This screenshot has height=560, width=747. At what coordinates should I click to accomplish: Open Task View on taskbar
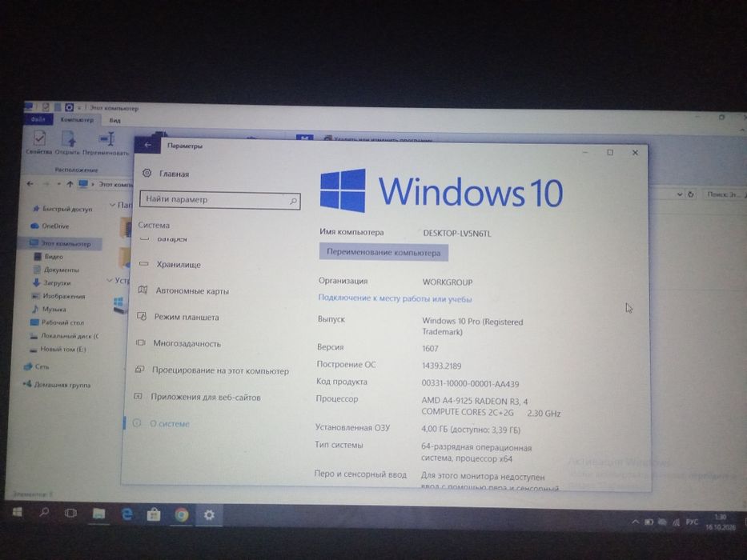click(70, 513)
